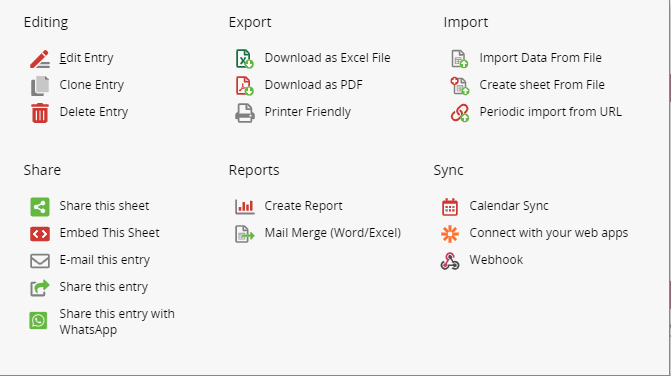Click the red trash Delete Entry icon
Screen dimensions: 671x376
tap(40, 113)
